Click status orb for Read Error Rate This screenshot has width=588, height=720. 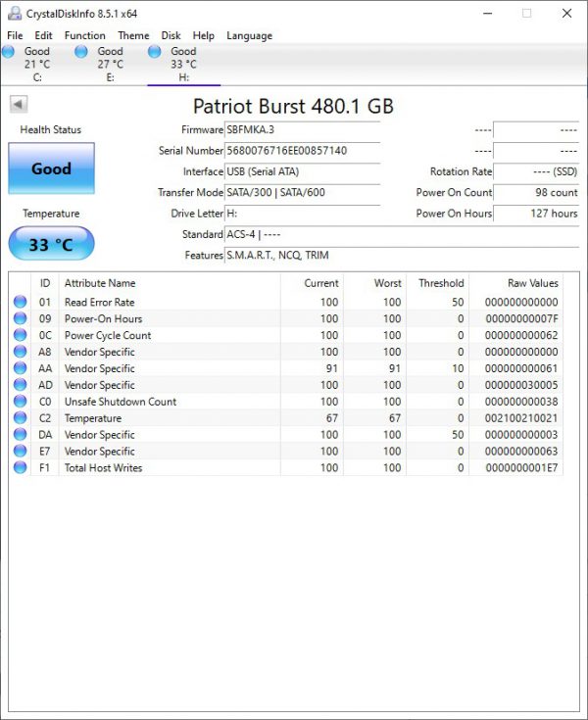click(x=20, y=303)
